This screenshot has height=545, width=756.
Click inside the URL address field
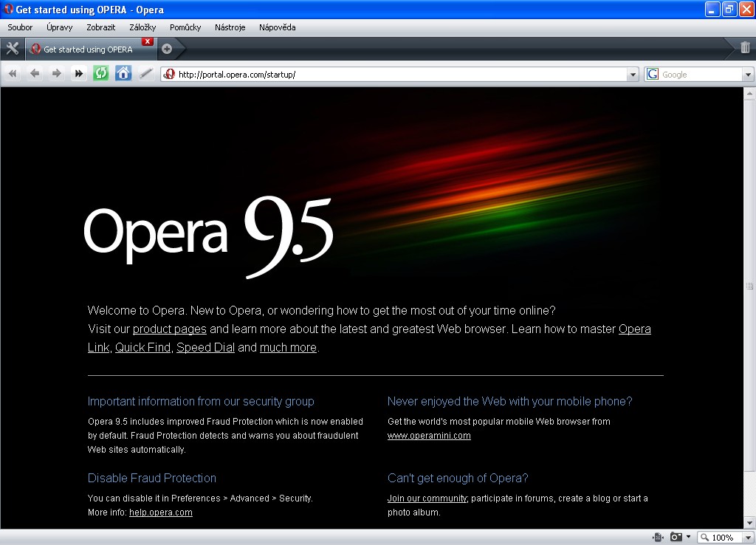pyautogui.click(x=400, y=75)
